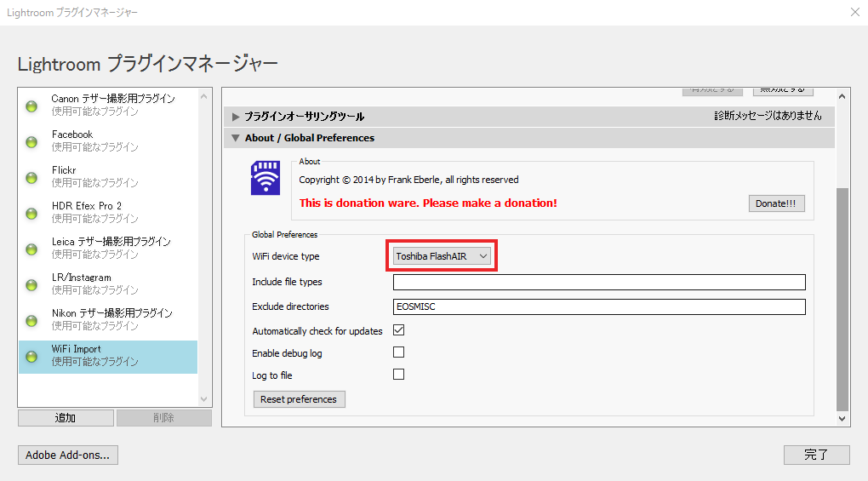
Task: Enable the Log to file checkbox
Action: tap(398, 375)
